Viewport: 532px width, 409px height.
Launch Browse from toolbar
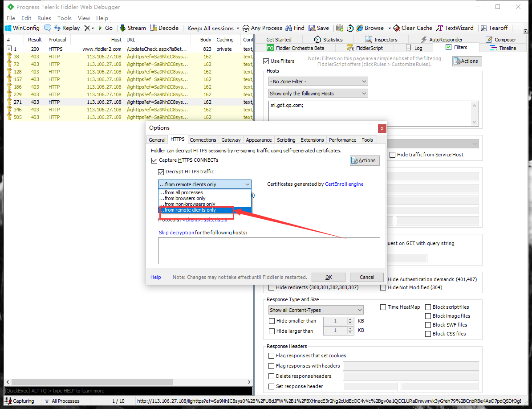point(370,28)
